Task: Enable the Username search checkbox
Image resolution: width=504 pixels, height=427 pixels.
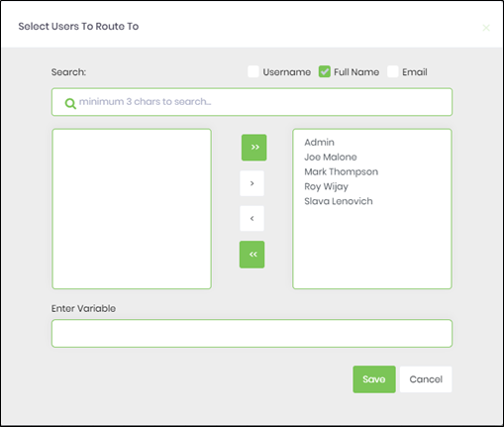Action: [253, 71]
